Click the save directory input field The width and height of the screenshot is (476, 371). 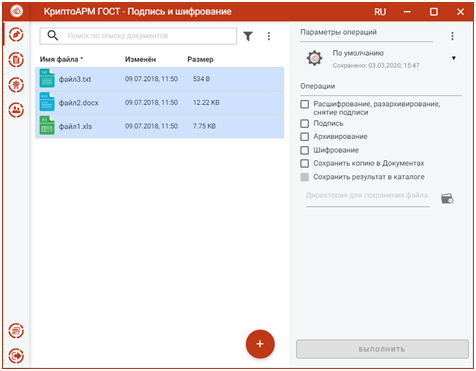coord(368,196)
